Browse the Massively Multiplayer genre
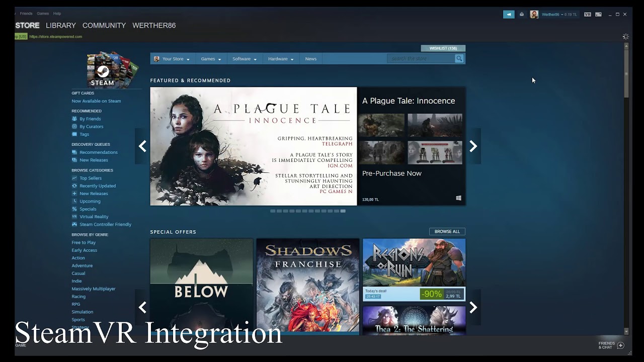This screenshot has width=644, height=362. tap(94, 289)
